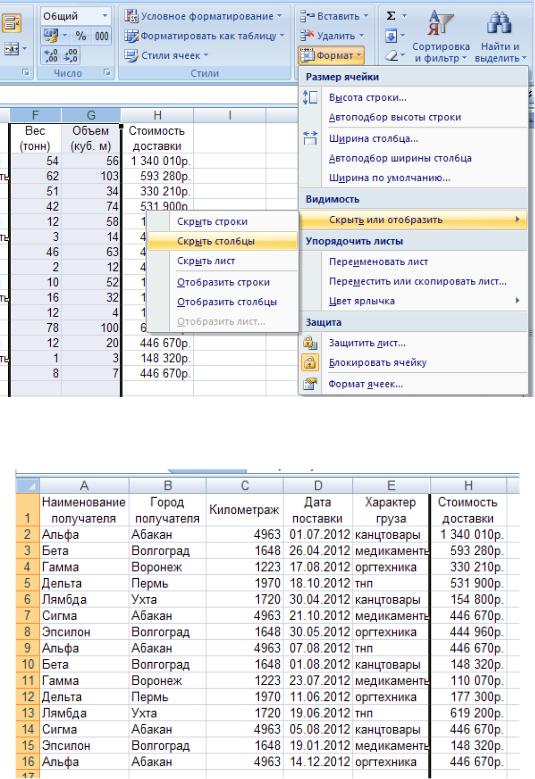The height and width of the screenshot is (779, 535).
Task: Choose Ширина столбца... menu item
Action: (413, 139)
